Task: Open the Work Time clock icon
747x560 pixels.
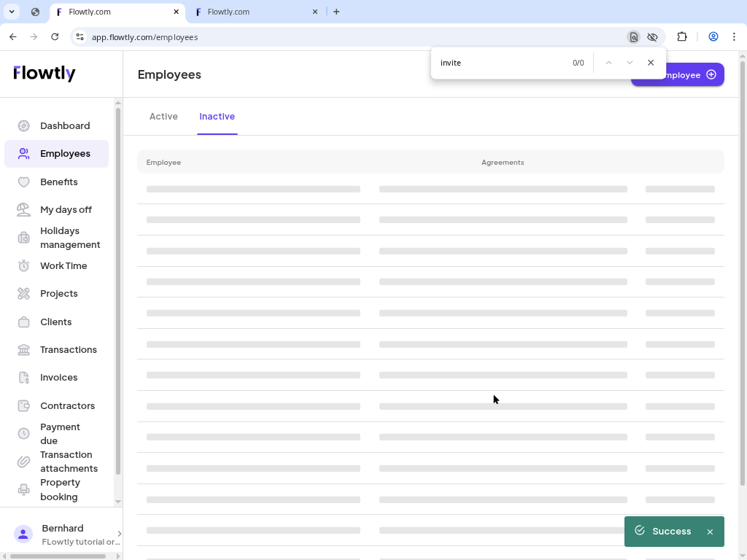Action: [23, 265]
